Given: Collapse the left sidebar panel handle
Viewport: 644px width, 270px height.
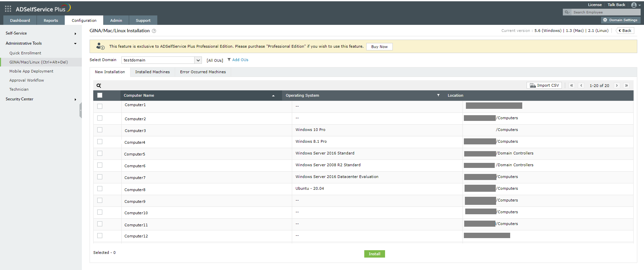Looking at the screenshot, I should tap(80, 110).
